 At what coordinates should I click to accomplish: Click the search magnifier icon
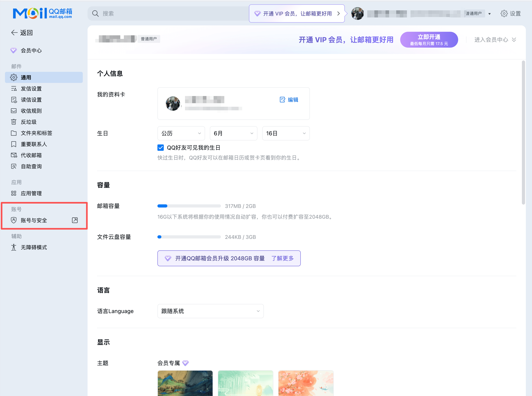[x=95, y=13]
